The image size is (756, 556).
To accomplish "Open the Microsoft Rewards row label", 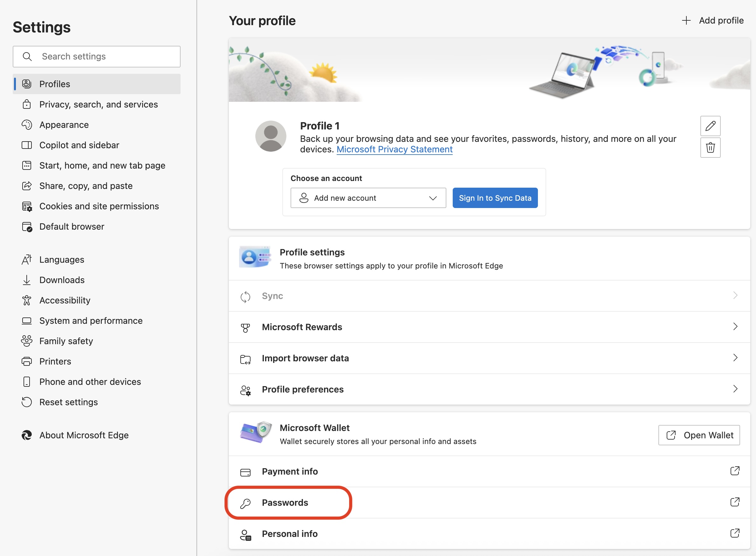I will click(x=302, y=327).
